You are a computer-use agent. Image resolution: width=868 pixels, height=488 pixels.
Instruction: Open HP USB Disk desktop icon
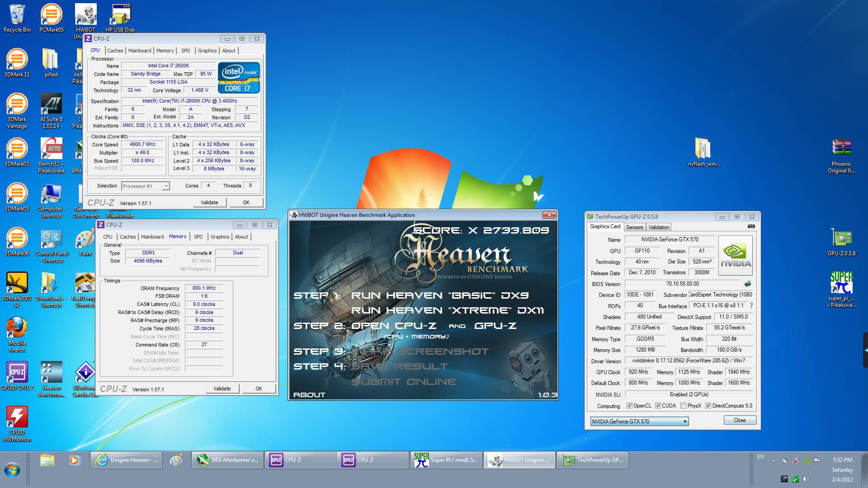[120, 18]
